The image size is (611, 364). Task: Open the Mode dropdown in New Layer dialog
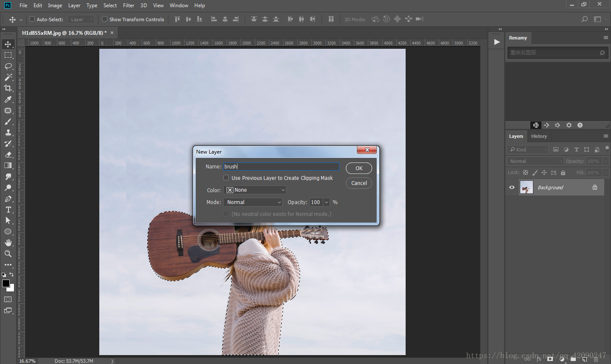pyautogui.click(x=253, y=202)
